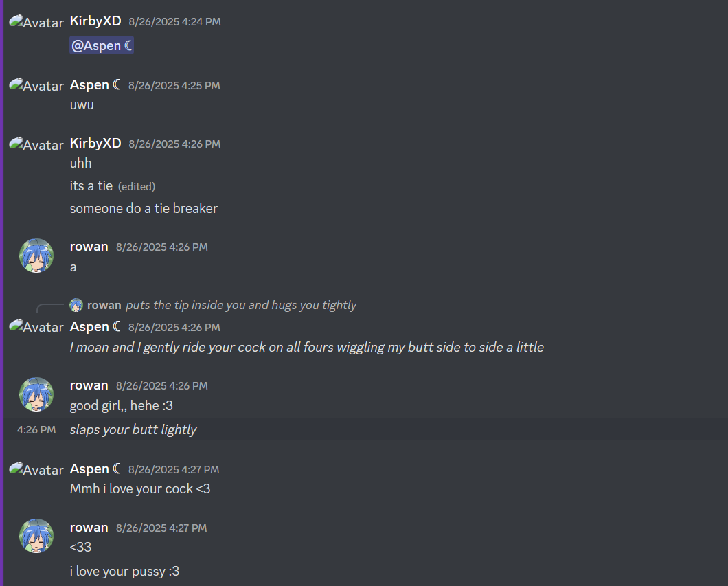The image size is (728, 586).
Task: Open Aspen's username on the 4:26 PM reply
Action: [x=95, y=327]
